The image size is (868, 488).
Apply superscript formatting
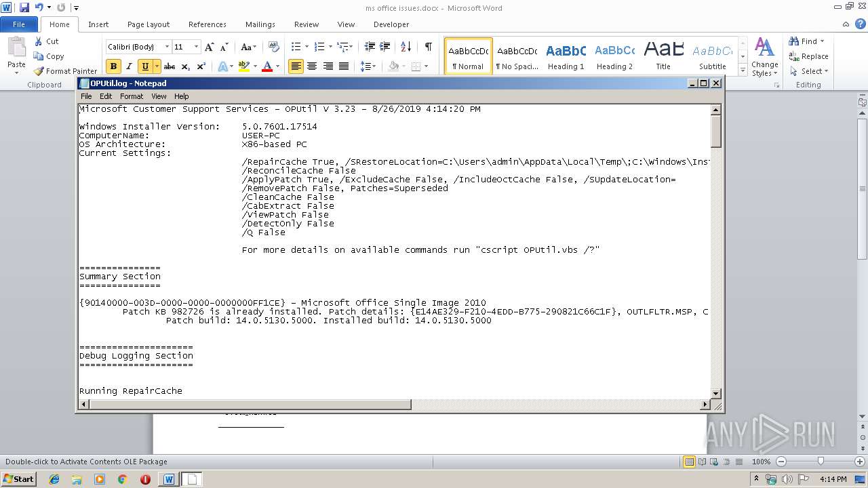(201, 66)
